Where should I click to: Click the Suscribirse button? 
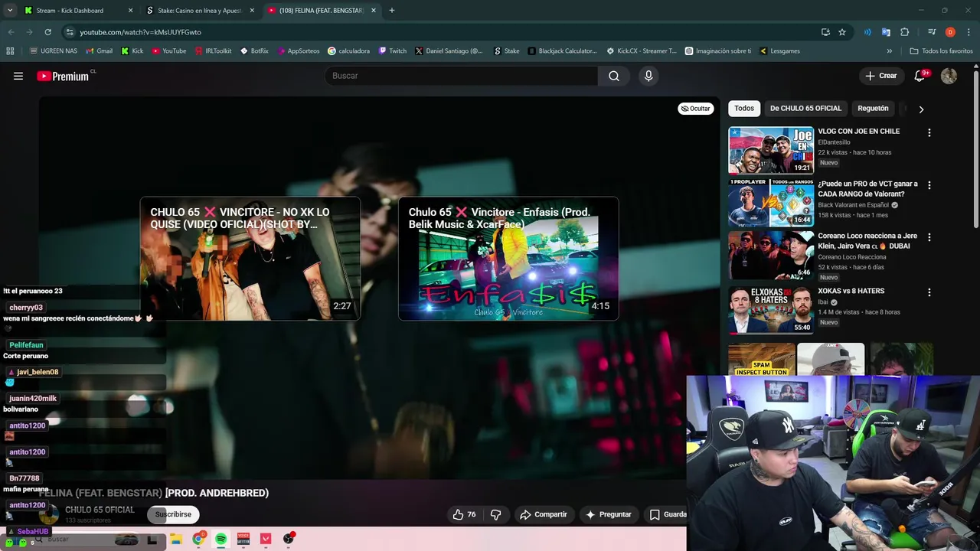(x=173, y=514)
